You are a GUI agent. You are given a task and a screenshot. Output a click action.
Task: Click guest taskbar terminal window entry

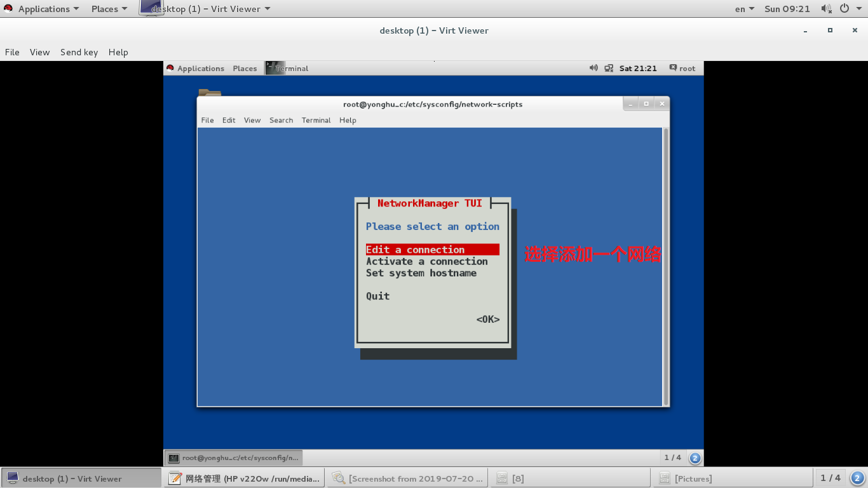click(234, 457)
